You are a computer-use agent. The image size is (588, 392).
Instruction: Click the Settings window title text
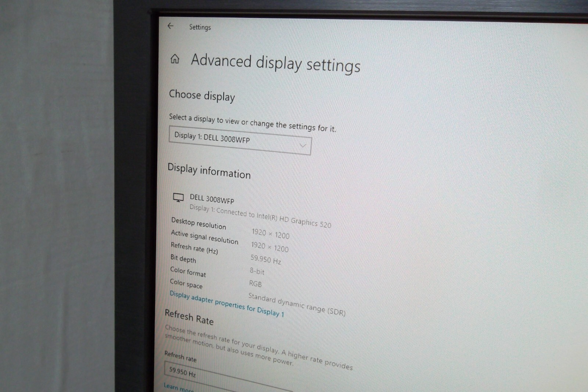point(200,27)
